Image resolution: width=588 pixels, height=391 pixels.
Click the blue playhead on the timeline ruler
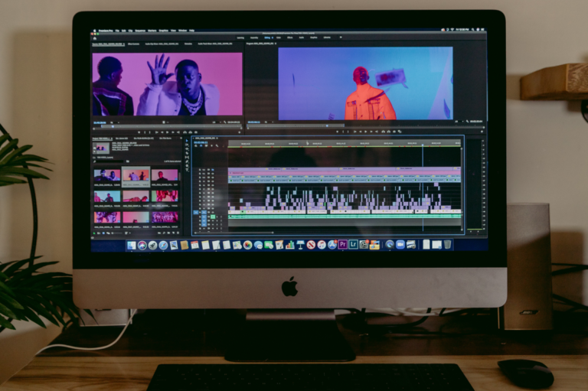pyautogui.click(x=423, y=145)
